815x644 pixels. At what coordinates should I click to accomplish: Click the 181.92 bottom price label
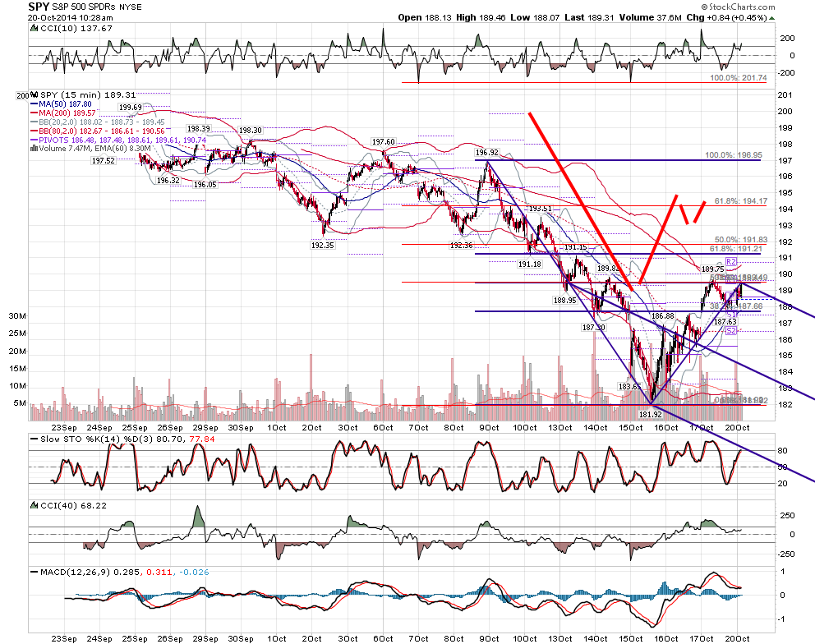[x=650, y=414]
